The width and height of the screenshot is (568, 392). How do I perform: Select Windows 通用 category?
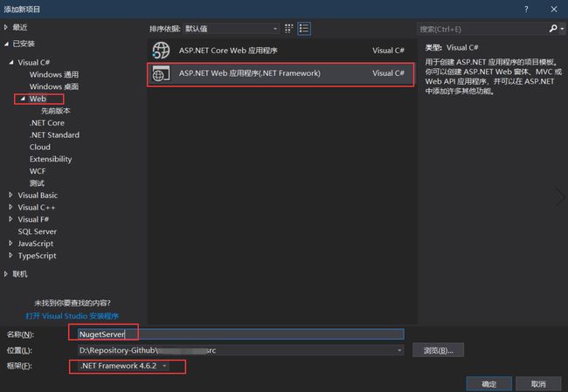pos(54,74)
